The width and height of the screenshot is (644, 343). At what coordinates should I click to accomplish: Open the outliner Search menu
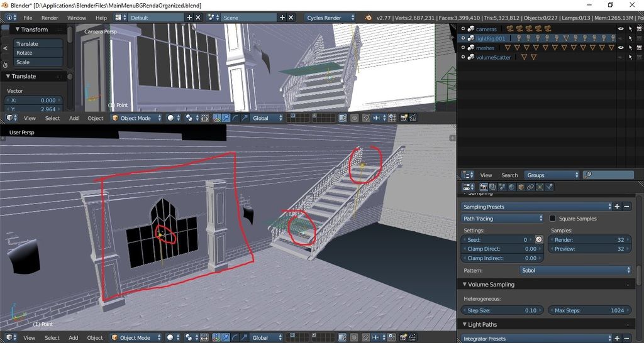(509, 175)
